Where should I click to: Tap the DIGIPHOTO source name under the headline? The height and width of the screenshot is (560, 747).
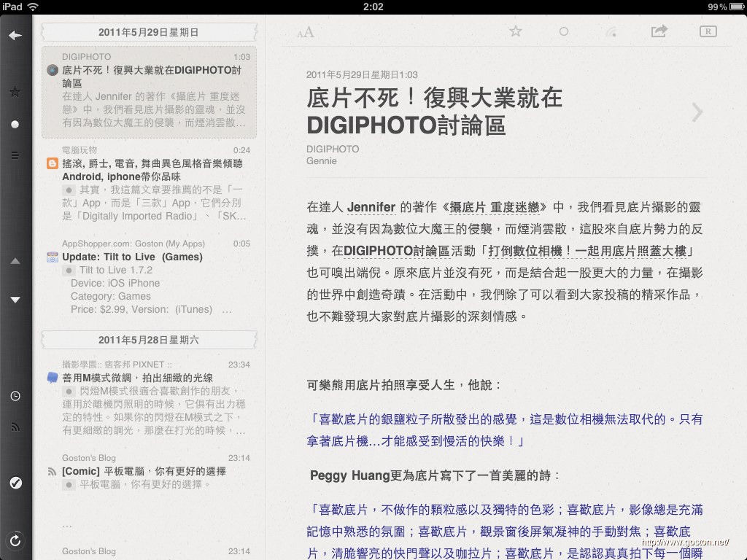coord(333,149)
